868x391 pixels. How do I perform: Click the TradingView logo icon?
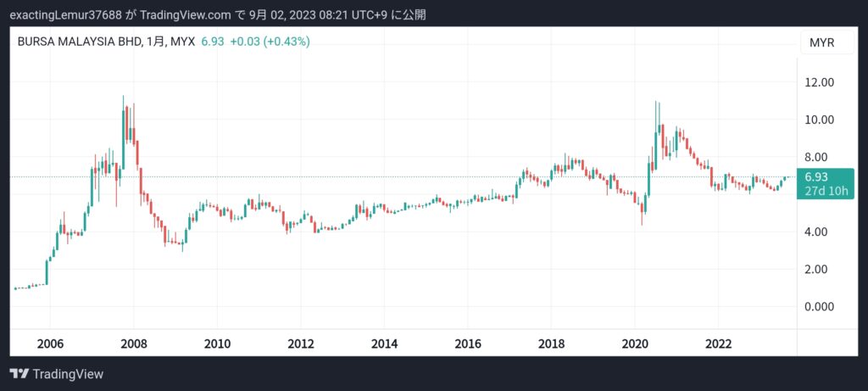click(19, 374)
